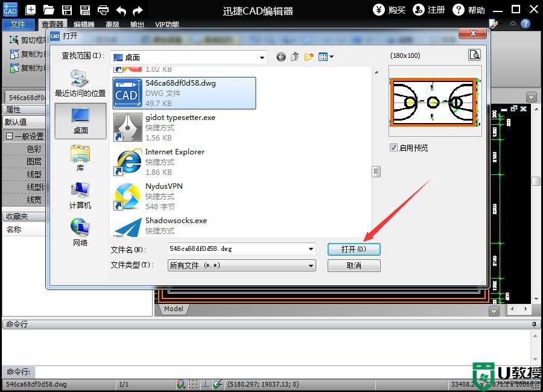Click the 线宽 property row
This screenshot has height=392, width=543.
pos(24,200)
